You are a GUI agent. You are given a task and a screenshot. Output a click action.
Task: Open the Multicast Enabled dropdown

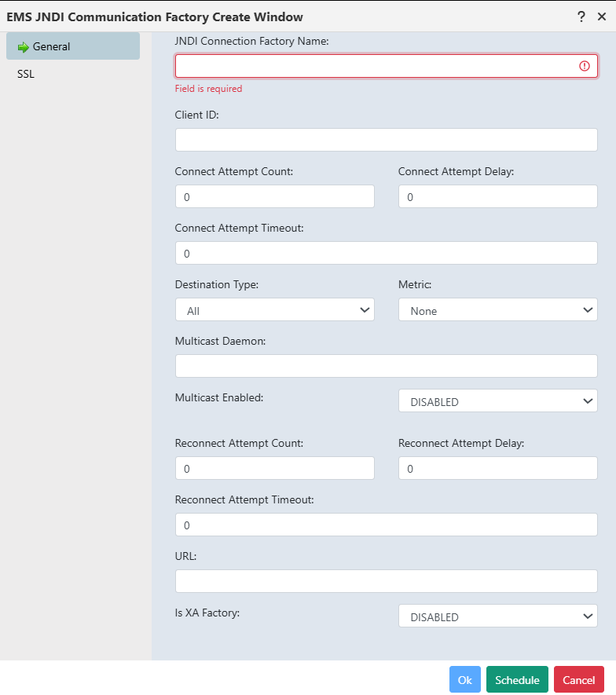[498, 401]
